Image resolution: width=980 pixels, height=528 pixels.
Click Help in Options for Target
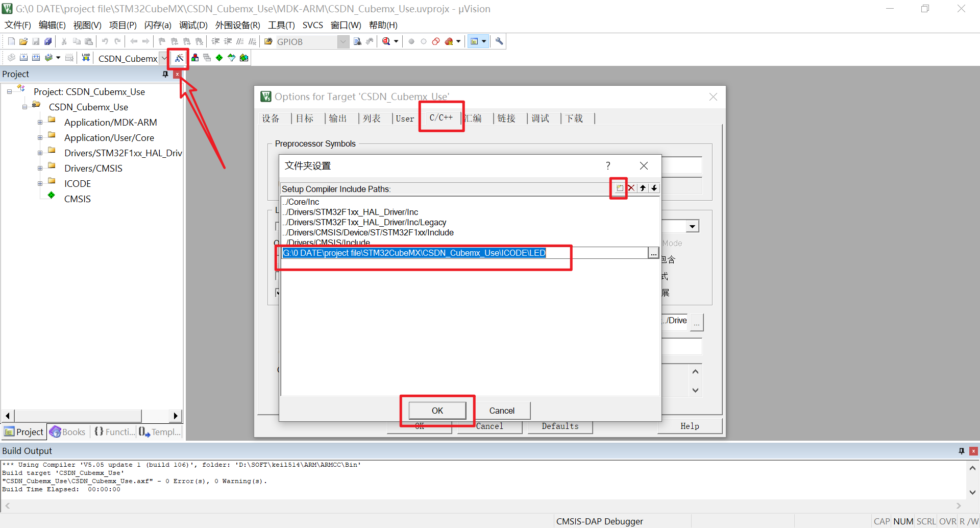point(690,426)
